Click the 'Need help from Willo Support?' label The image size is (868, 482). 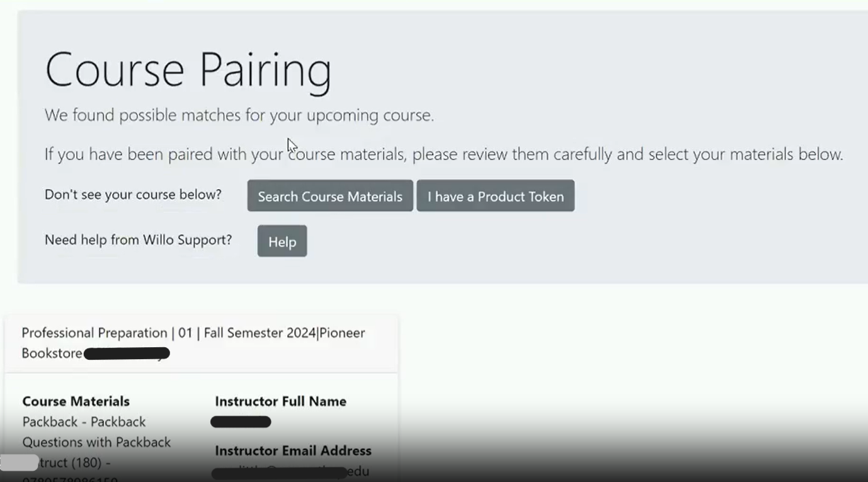(x=138, y=240)
